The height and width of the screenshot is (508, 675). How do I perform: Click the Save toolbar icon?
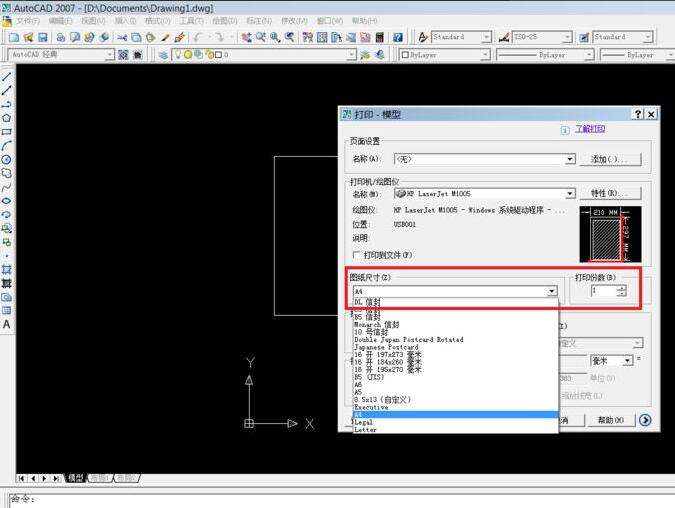42,37
